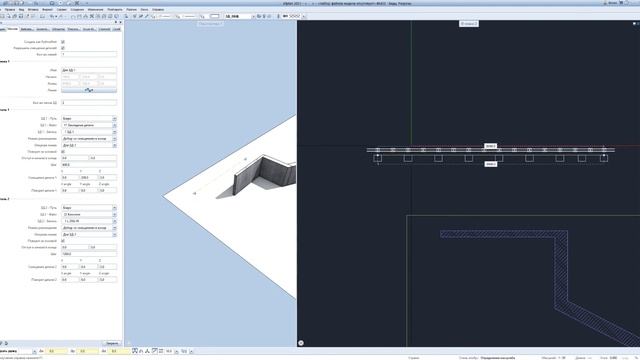
Task: Open the Справка menu
Action: click(x=158, y=9)
